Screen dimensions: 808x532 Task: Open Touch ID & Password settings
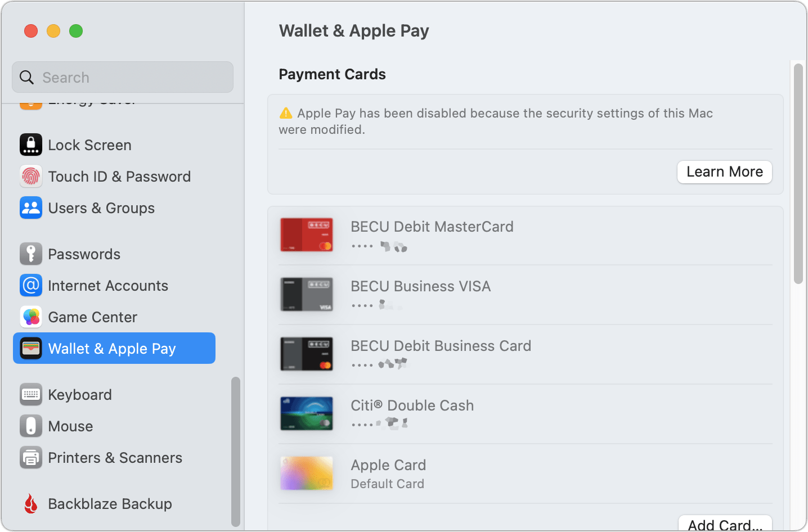tap(30, 176)
